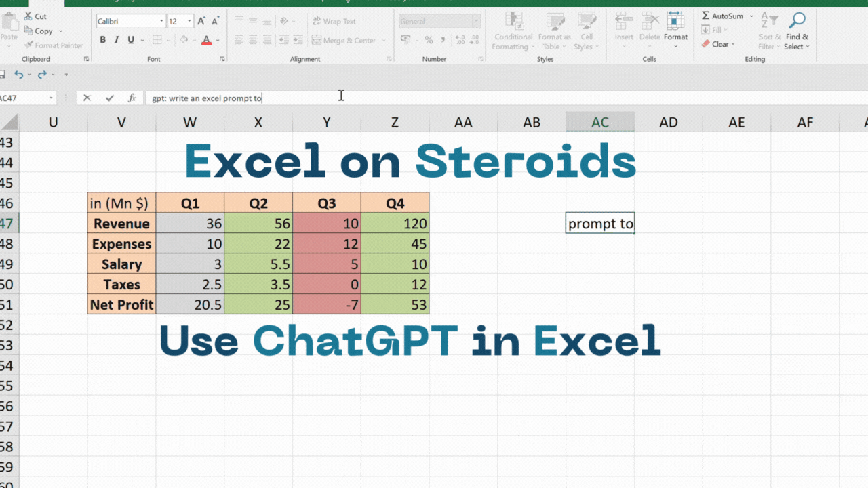868x488 pixels.
Task: Toggle align right
Action: 267,40
